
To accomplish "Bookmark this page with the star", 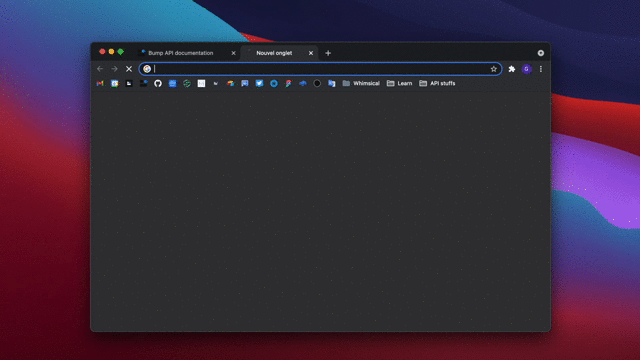I will [x=493, y=69].
